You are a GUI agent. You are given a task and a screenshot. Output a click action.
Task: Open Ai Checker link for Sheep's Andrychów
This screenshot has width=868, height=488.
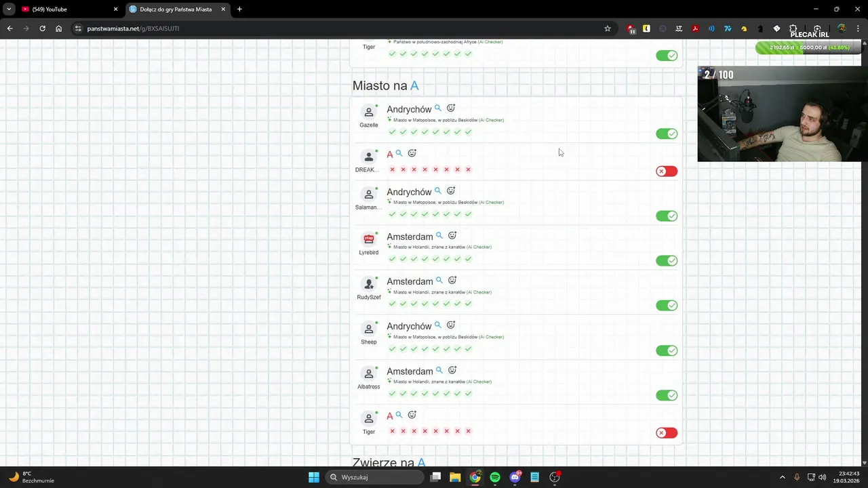[492, 337]
